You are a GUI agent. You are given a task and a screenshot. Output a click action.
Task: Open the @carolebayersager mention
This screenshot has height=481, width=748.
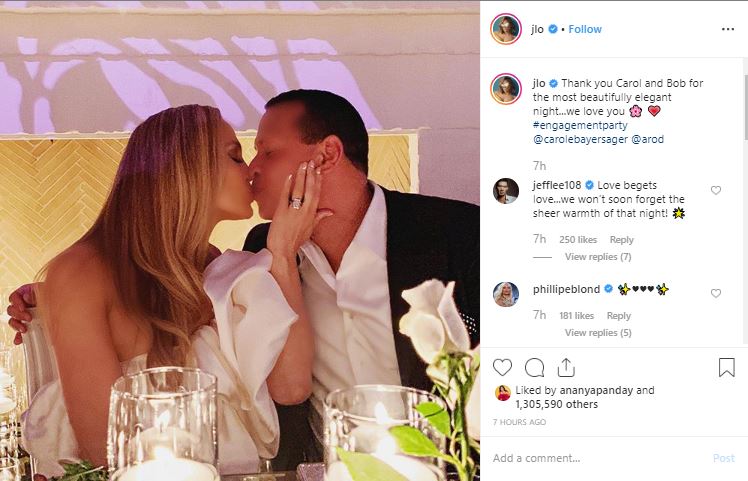pyautogui.click(x=581, y=139)
